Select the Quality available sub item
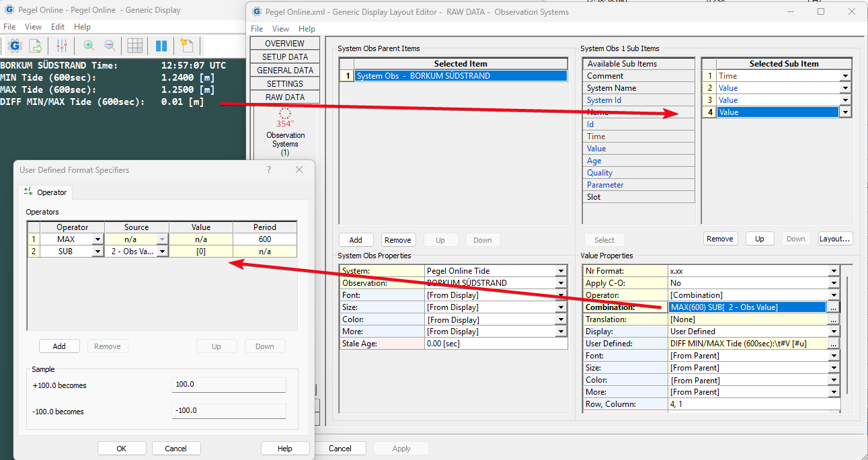 click(x=600, y=173)
